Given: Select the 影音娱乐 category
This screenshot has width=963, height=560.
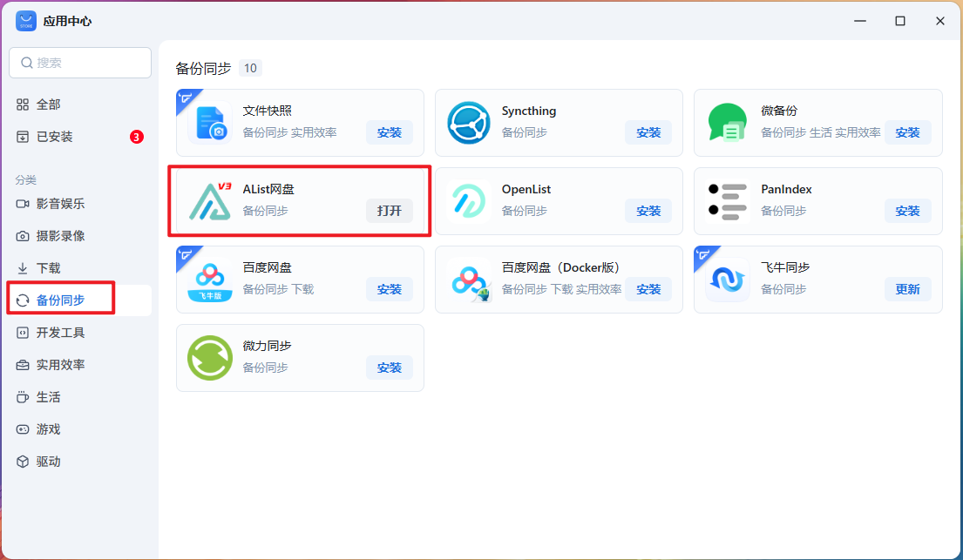Looking at the screenshot, I should pos(60,204).
